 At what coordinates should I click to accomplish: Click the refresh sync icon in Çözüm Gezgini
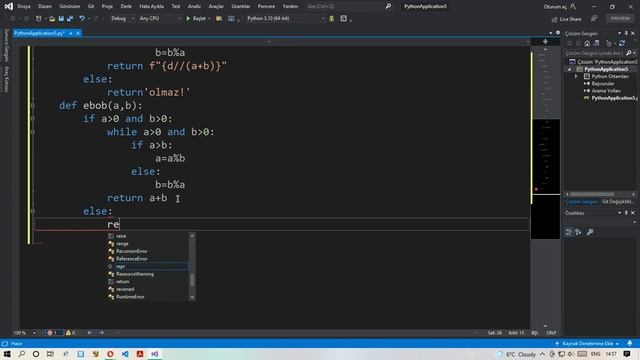pyautogui.click(x=622, y=43)
